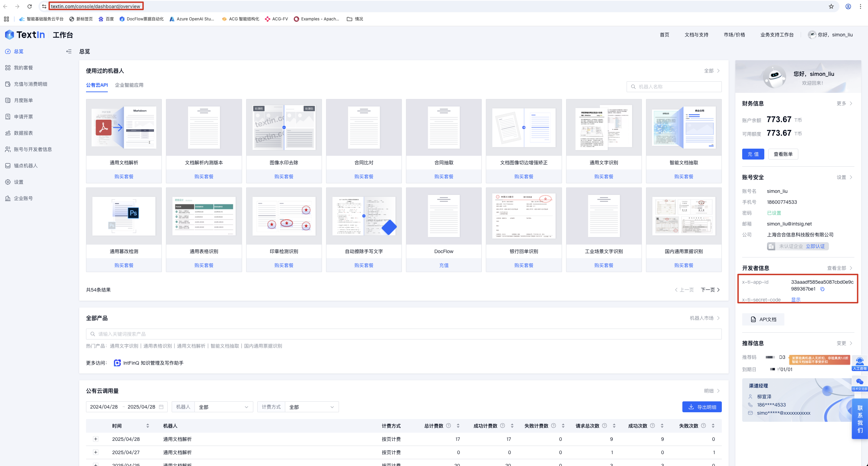Bookmark page with the star icon

831,6
